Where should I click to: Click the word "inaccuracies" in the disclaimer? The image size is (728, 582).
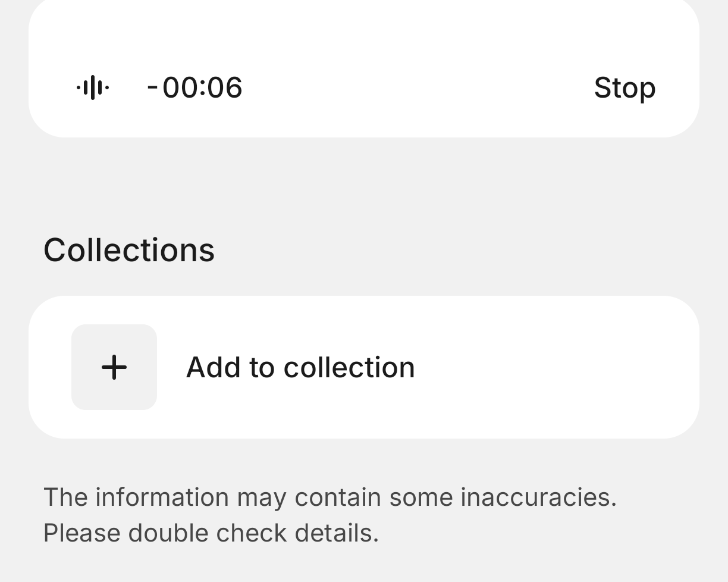(x=538, y=497)
